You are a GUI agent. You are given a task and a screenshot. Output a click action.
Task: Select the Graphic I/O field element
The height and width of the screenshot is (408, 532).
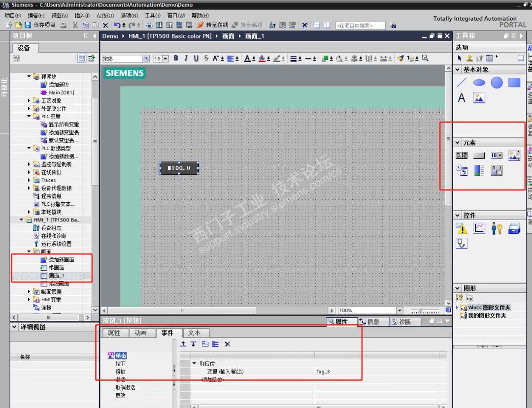(x=514, y=155)
